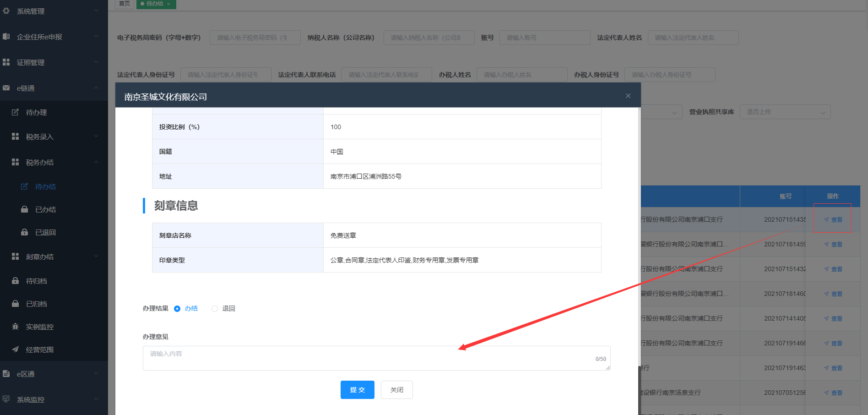Open the 营业执照共享库 是否上传 dropdown
Screen dimensions: 868x415
point(785,112)
